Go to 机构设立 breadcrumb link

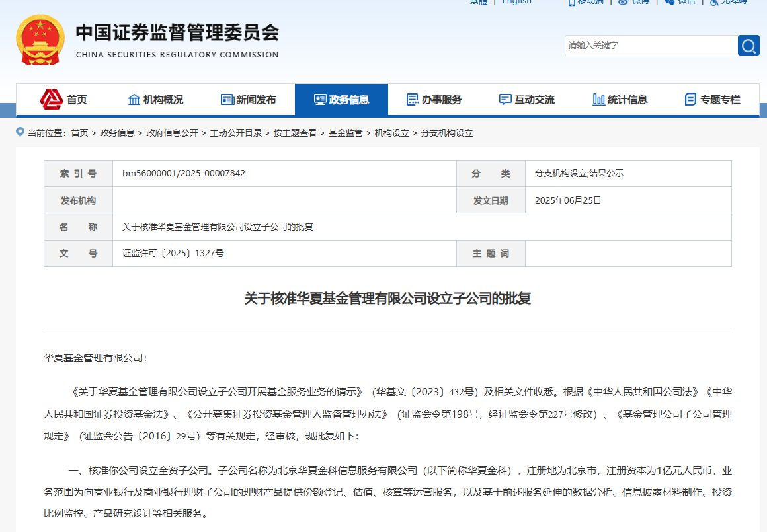tap(392, 133)
